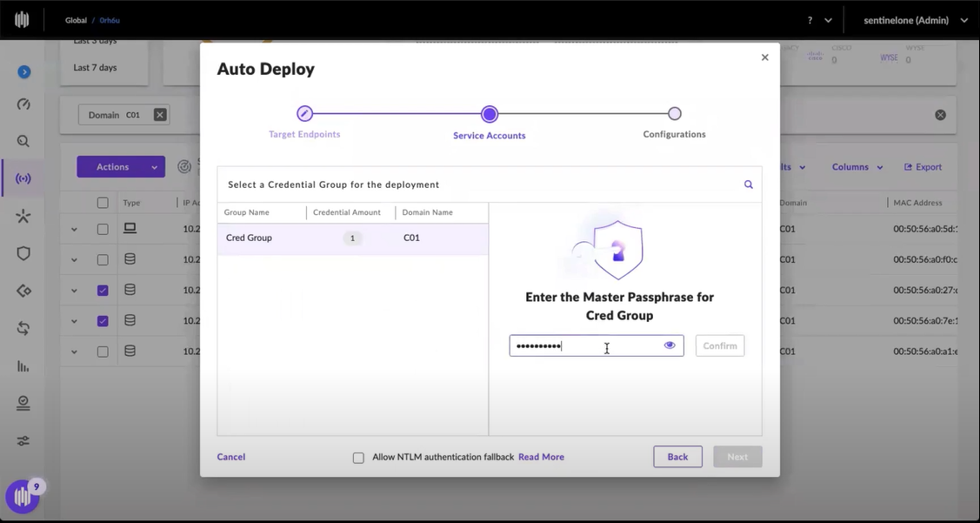Click the search icon in credential group header

[748, 184]
